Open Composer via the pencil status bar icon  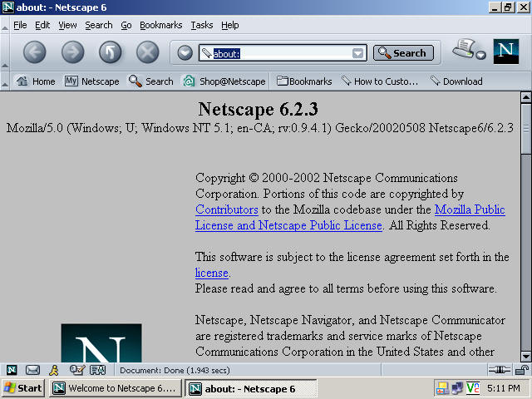76,370
